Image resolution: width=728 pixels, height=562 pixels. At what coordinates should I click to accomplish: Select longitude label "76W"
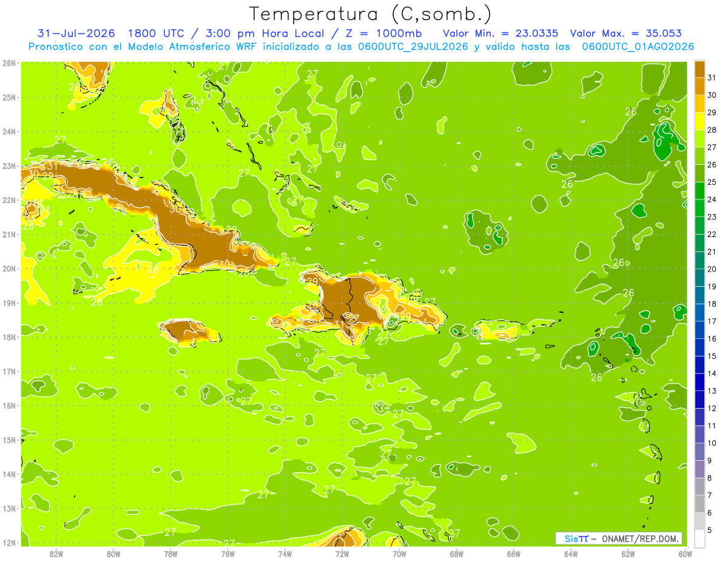(x=228, y=554)
